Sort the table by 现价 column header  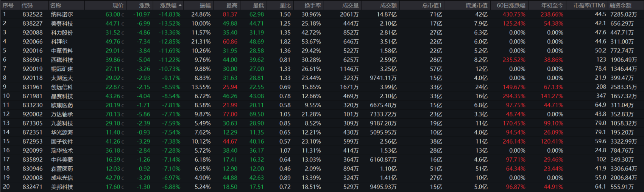coord(118,5)
